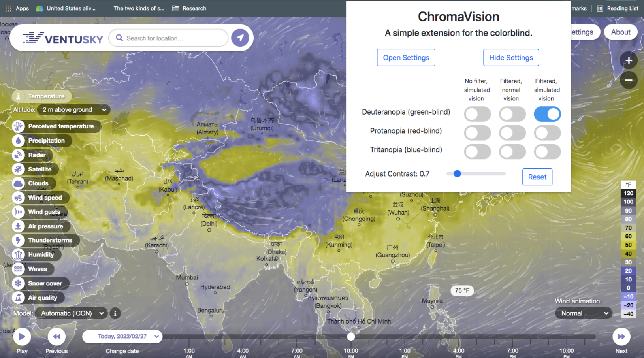Switch to the Wind speed layer icon
This screenshot has height=358, width=644.
point(18,198)
